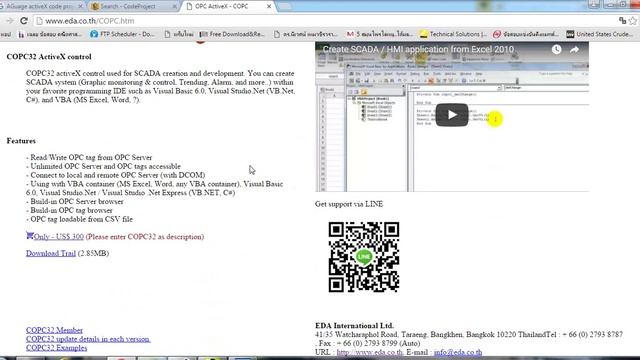Click the shopping cart icon beside the price
Image resolution: width=640 pixels, height=360 pixels.
click(x=30, y=235)
